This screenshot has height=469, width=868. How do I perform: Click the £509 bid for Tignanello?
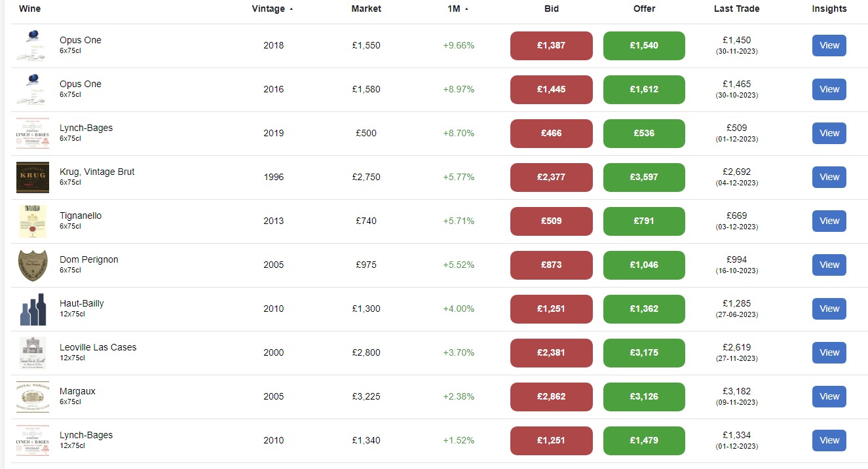552,221
